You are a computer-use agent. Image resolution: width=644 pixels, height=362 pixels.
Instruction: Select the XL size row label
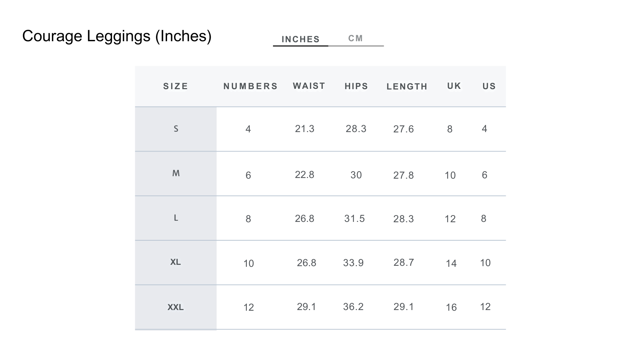pos(175,262)
